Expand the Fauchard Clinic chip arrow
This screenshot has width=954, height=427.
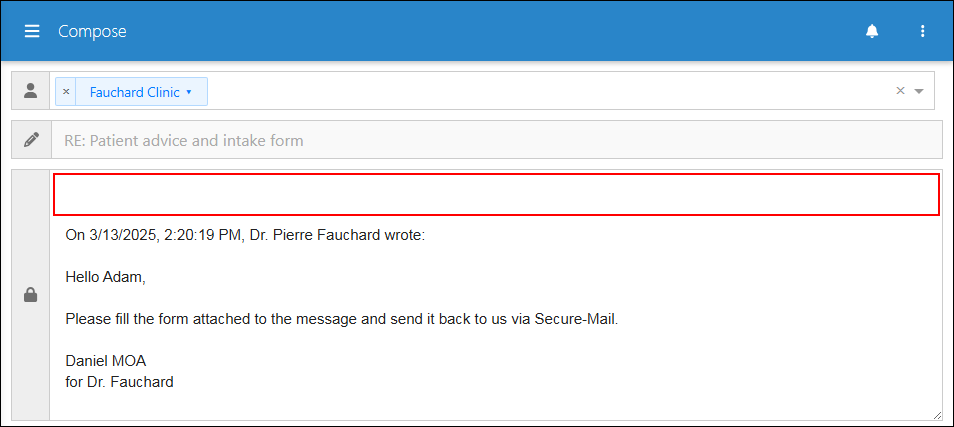189,92
